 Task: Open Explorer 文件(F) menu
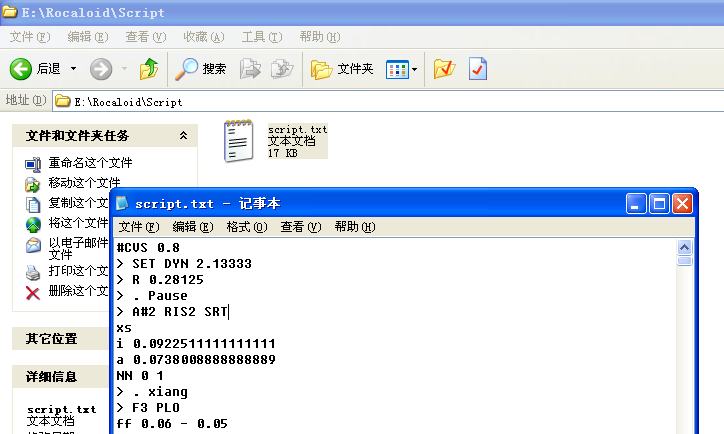coord(30,36)
